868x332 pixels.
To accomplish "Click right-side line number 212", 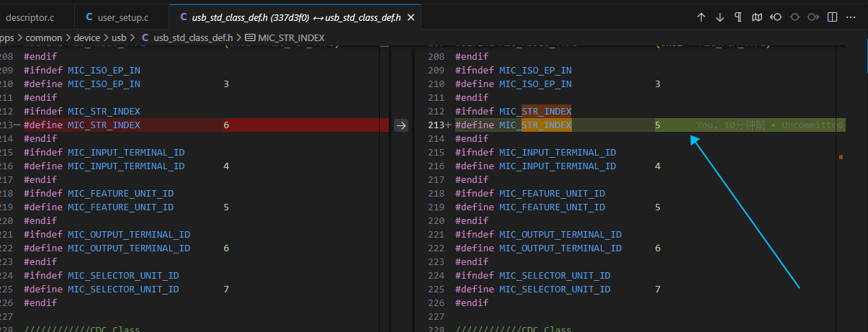I will 436,112.
